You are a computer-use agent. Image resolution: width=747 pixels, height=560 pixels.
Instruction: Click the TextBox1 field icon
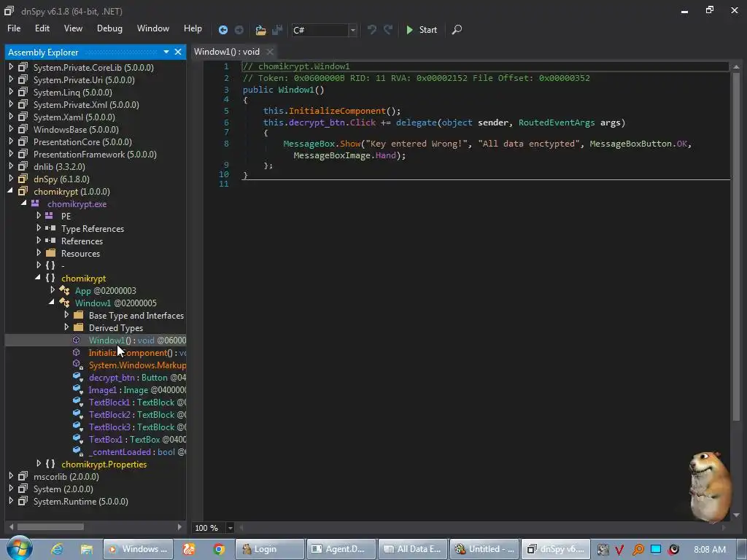[78, 439]
